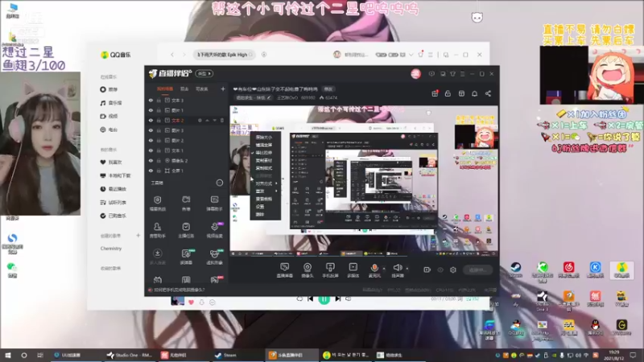The height and width of the screenshot is (362, 644).
Task: Hide the 全屏 1 layer
Action: (151, 171)
